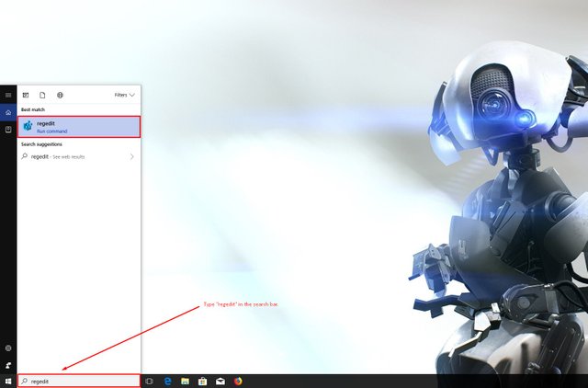588x388 pixels.
Task: Expand the Filters dropdown
Action: (125, 95)
